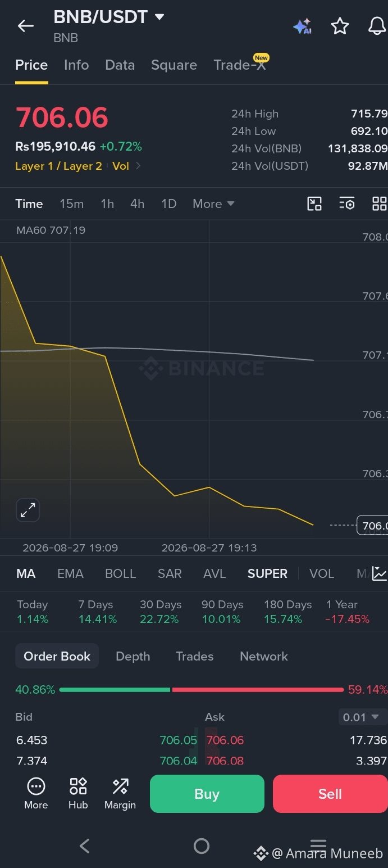Image resolution: width=388 pixels, height=868 pixels.
Task: Toggle the SUPER indicator
Action: [x=267, y=573]
